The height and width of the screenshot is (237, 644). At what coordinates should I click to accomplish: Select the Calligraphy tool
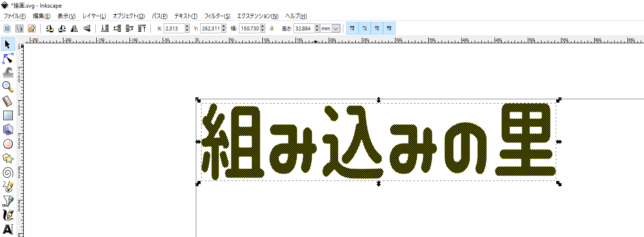click(8, 215)
